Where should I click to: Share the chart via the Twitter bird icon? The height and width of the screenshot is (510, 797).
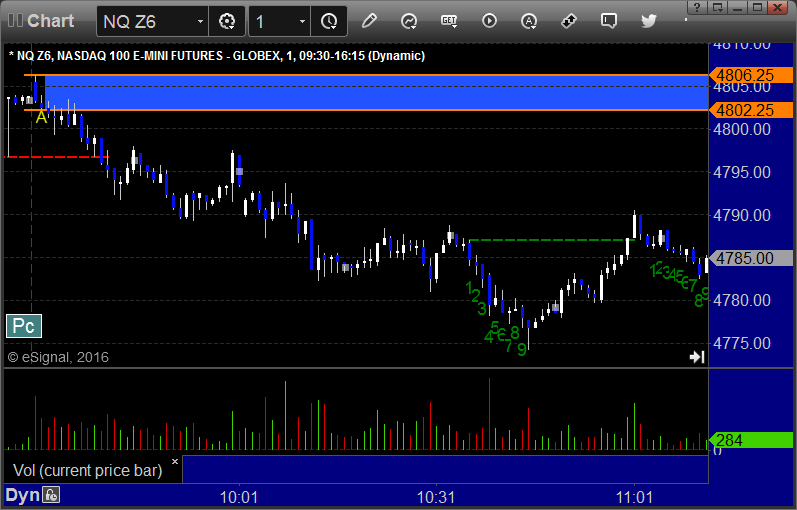coord(649,21)
